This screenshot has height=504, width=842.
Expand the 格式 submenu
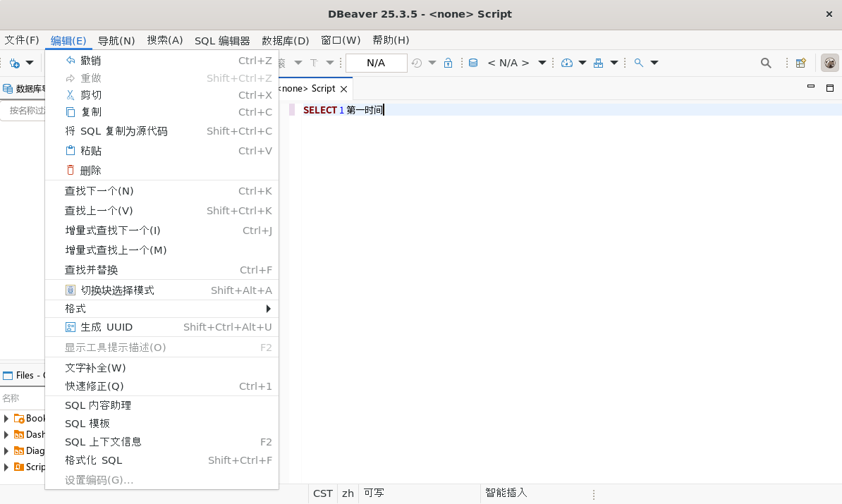161,309
